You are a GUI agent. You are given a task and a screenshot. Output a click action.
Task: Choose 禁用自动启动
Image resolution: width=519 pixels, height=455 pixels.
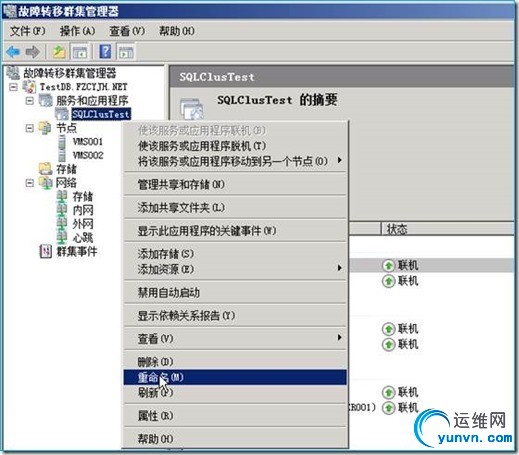(235, 293)
